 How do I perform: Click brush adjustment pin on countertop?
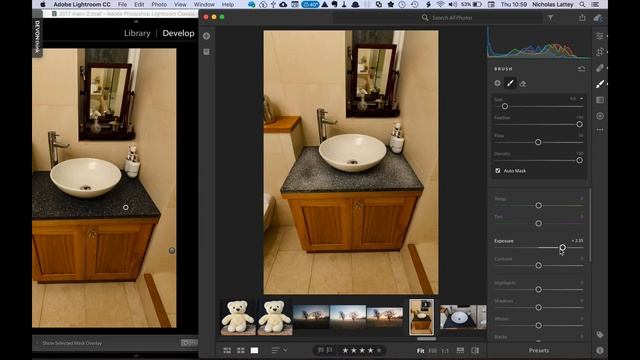click(126, 207)
